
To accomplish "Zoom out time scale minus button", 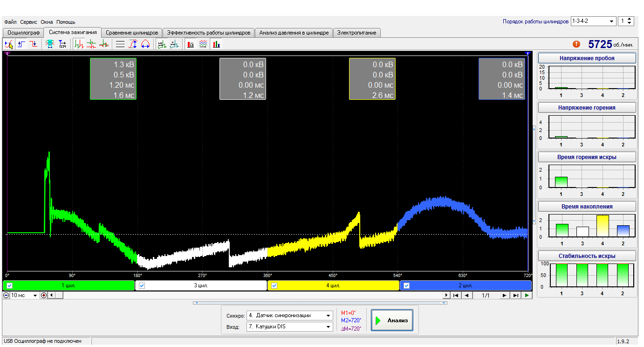I will [x=7, y=295].
